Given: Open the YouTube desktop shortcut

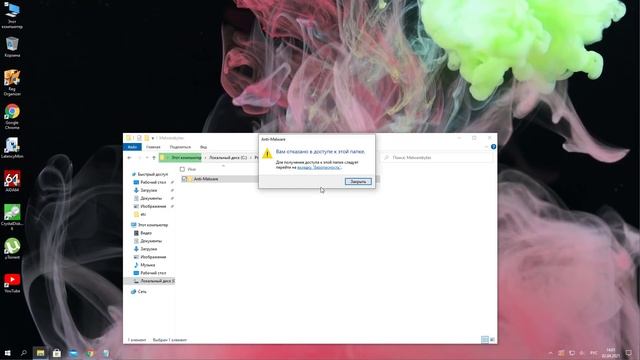Looking at the screenshot, I should coord(12,283).
